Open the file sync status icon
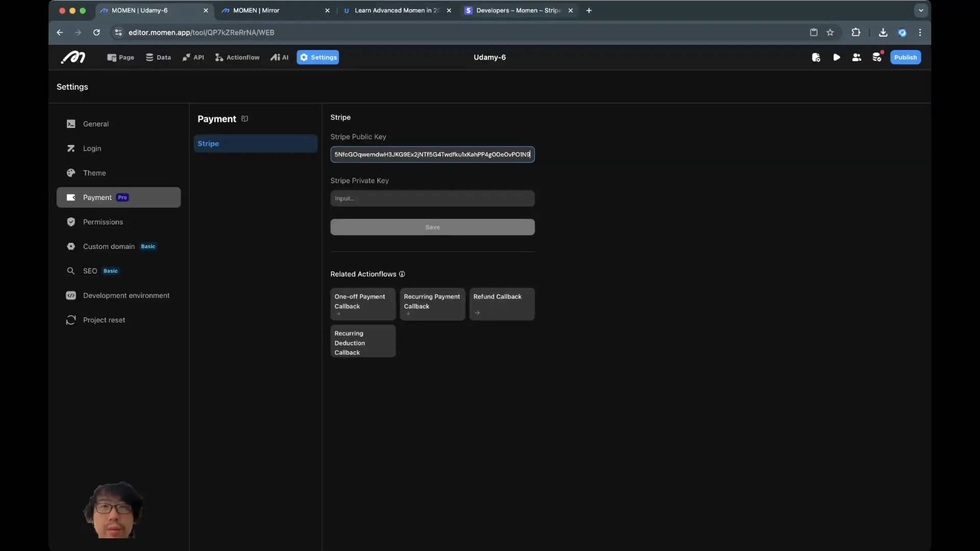Viewport: 980px width, 551px height. [816, 57]
